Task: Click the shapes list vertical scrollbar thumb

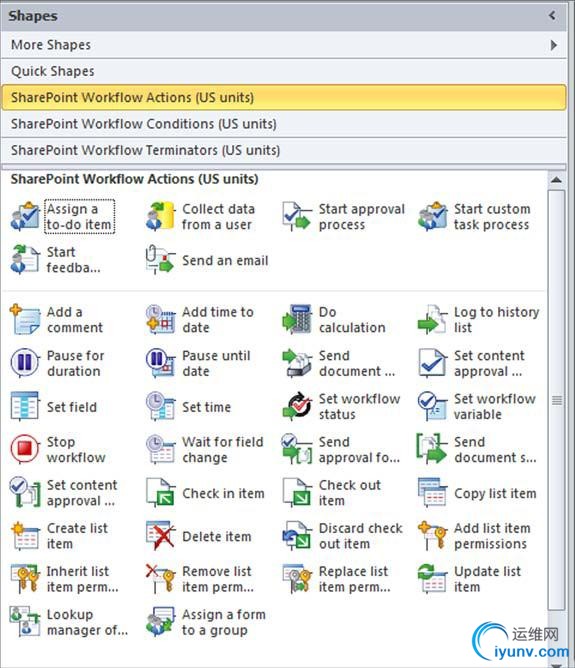Action: pyautogui.click(x=556, y=400)
